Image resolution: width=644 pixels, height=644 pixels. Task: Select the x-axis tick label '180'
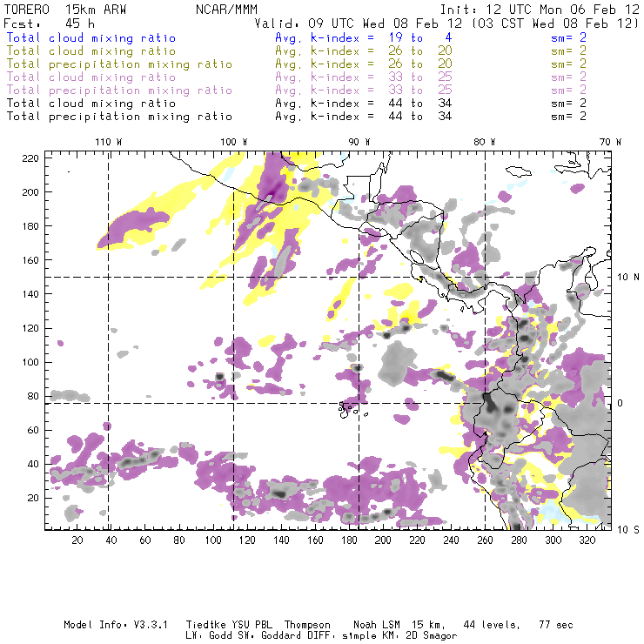tap(349, 540)
